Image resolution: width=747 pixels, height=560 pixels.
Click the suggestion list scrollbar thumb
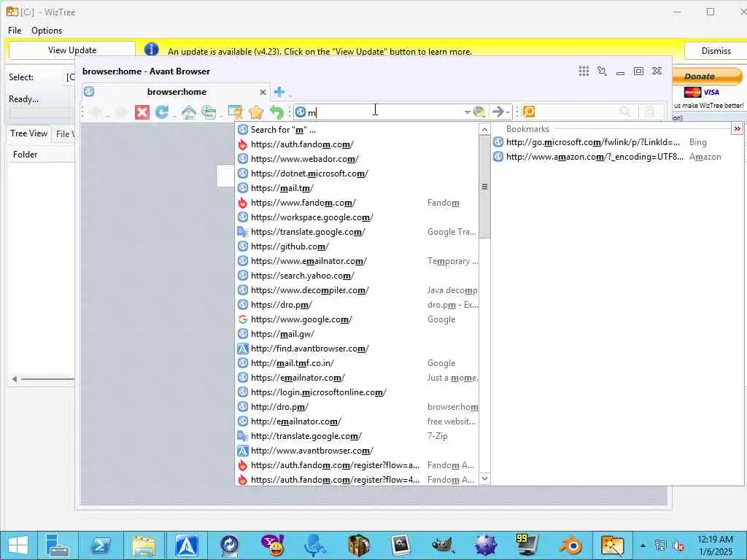(x=484, y=187)
